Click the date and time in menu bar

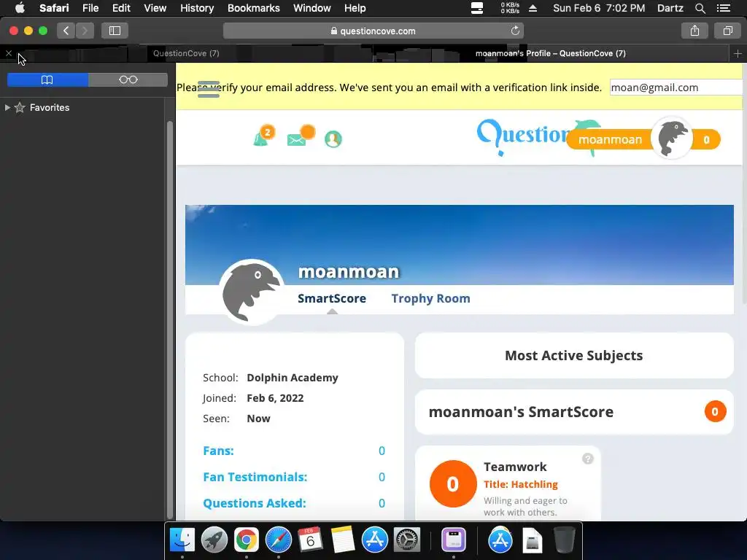pos(599,8)
